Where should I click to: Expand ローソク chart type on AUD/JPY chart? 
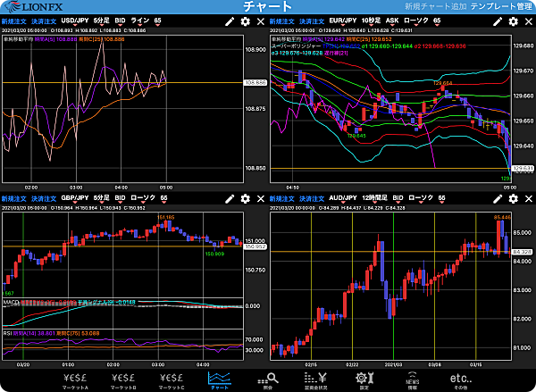tap(421, 198)
